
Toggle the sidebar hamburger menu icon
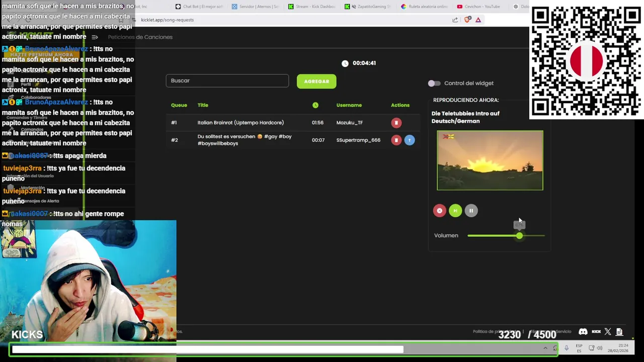coord(95,37)
